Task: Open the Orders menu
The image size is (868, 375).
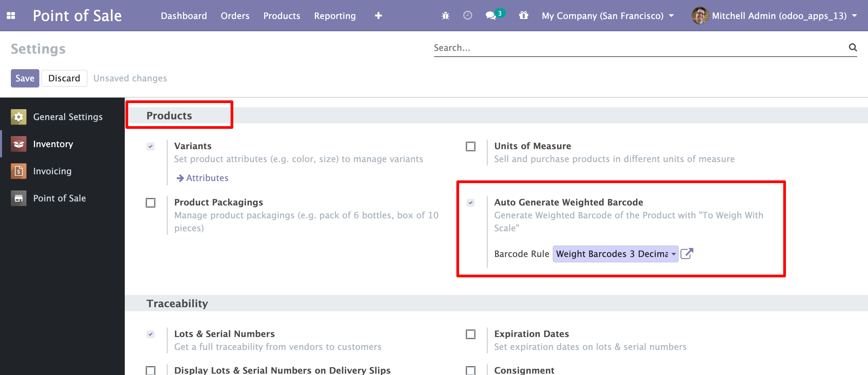Action: (x=235, y=16)
